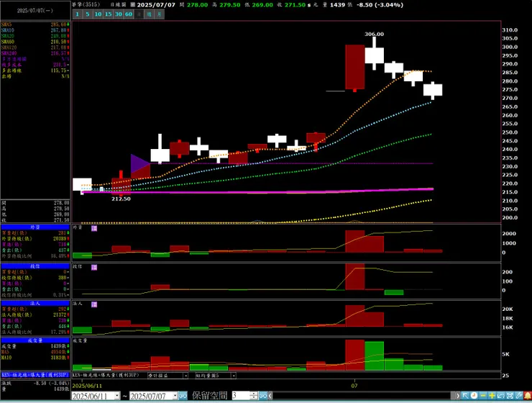Click the 212.50 low price label
Screen dimensions: 532x403
[121, 199]
